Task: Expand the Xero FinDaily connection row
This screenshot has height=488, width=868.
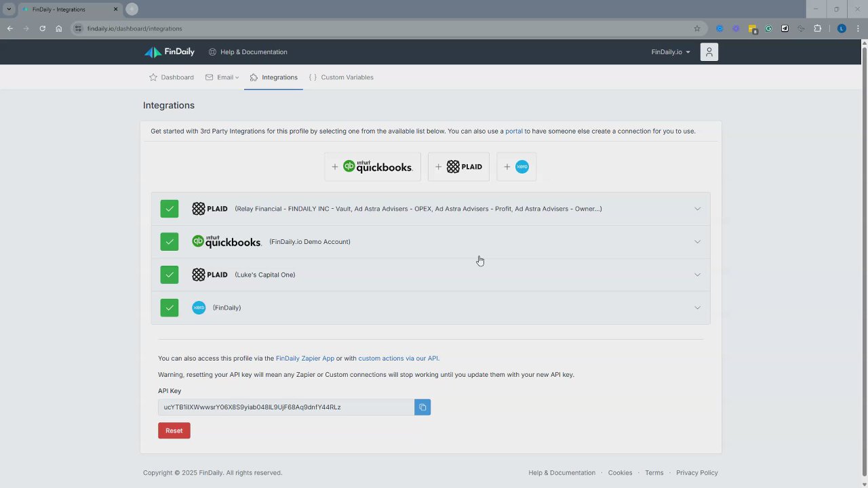Action: [697, 308]
